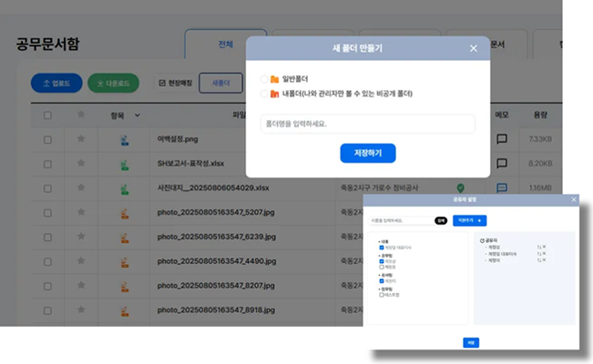Select the 내폴더 private folder radio option
593x364 pixels.
[264, 94]
